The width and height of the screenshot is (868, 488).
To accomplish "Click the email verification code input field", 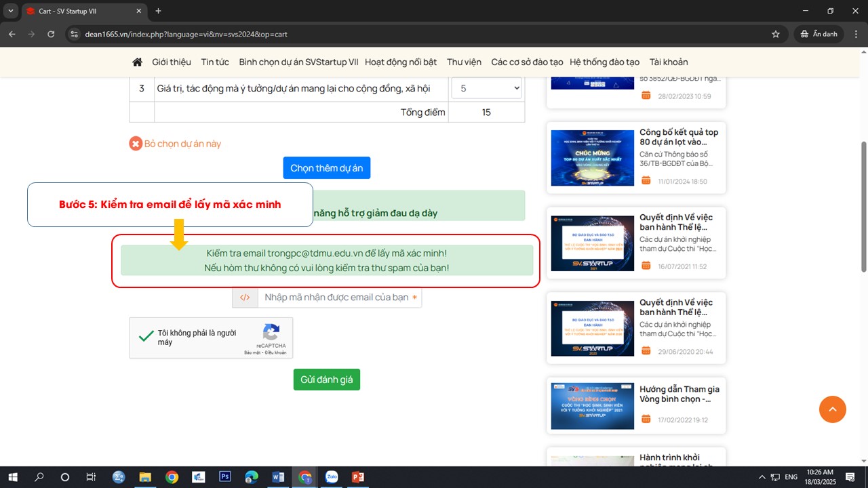I will 339,297.
